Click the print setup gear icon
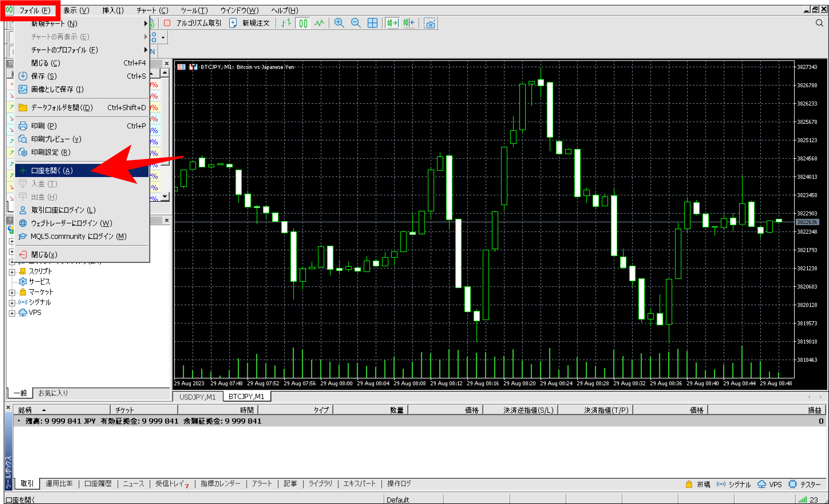The height and width of the screenshot is (504, 829). tap(23, 152)
